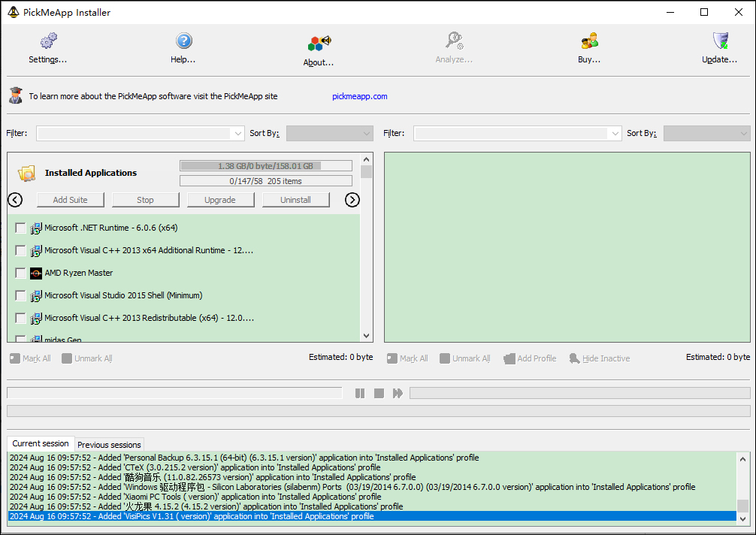756x535 pixels.
Task: Click the Stop button in Installed Applications
Action: 145,200
